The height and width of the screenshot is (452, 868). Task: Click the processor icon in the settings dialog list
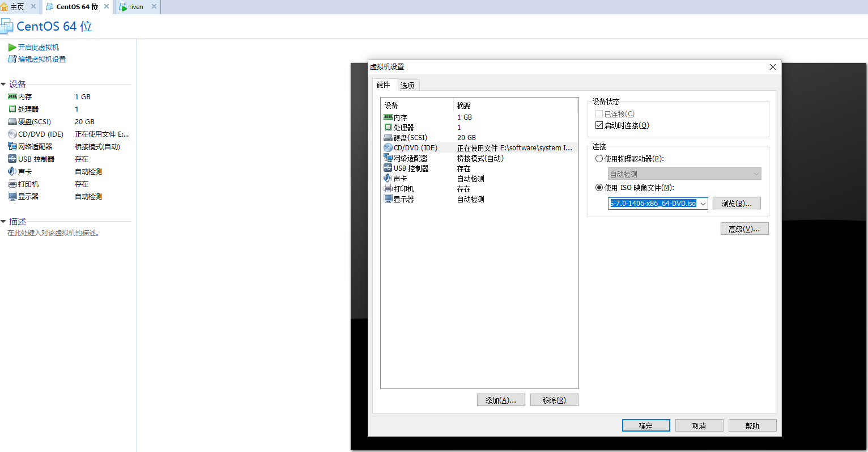point(388,128)
